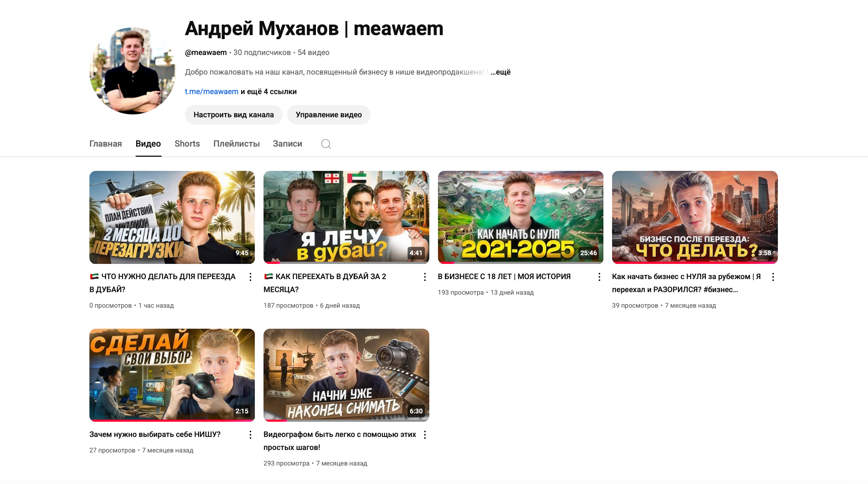Open 'Я ЛЕЧУ в дубай?' video thumbnail

[x=346, y=217]
